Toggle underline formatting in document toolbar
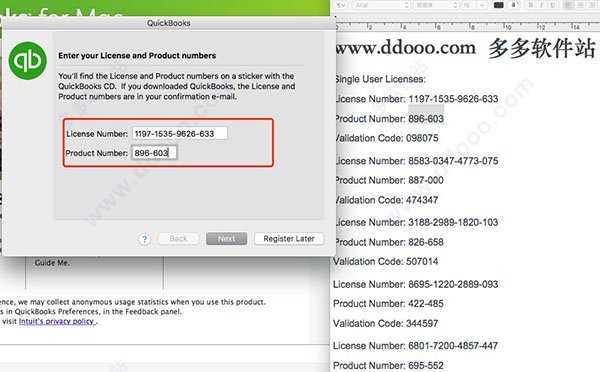Screen dimensions: 600x372 click(553, 5)
